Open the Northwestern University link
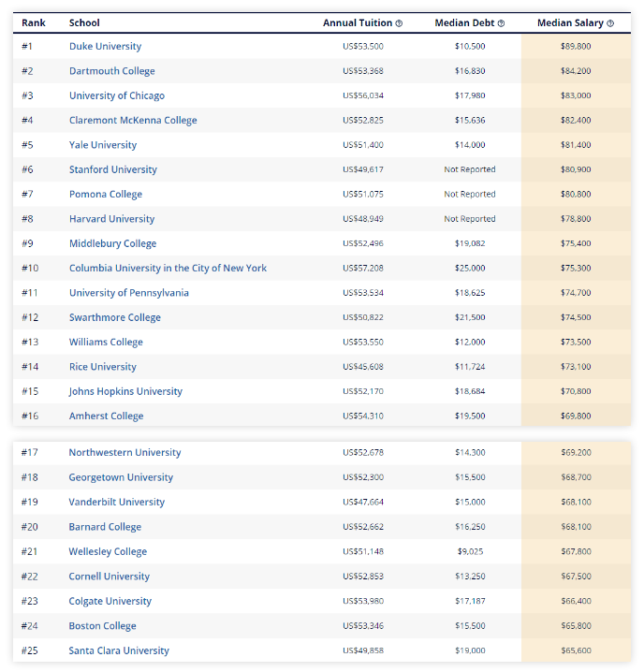Screen dimensions: 644x672 pyautogui.click(x=124, y=453)
